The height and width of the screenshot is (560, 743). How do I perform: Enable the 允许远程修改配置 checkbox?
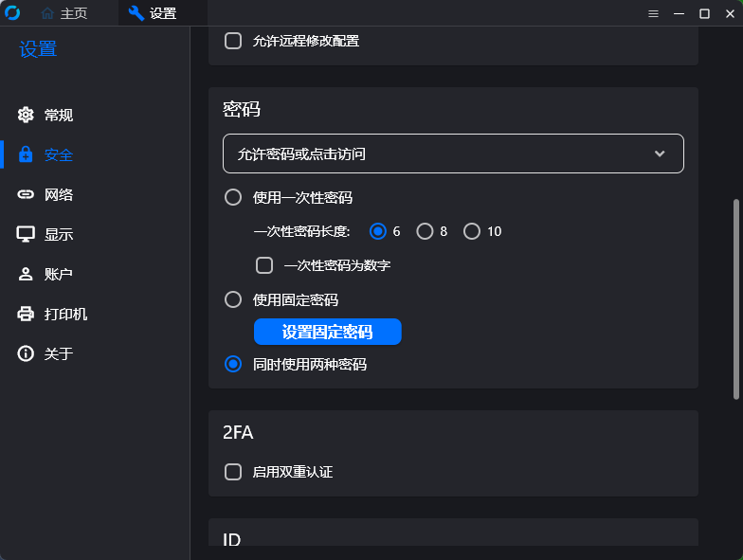click(x=233, y=41)
